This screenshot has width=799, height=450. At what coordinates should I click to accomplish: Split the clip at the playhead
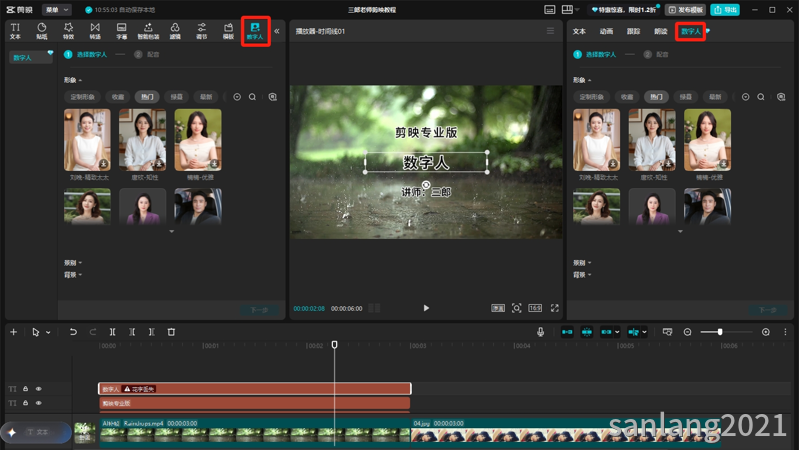[112, 332]
